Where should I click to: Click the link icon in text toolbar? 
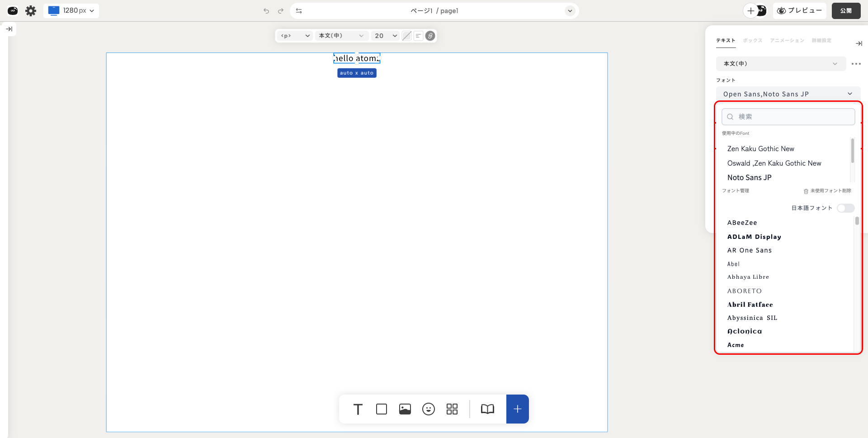click(430, 36)
